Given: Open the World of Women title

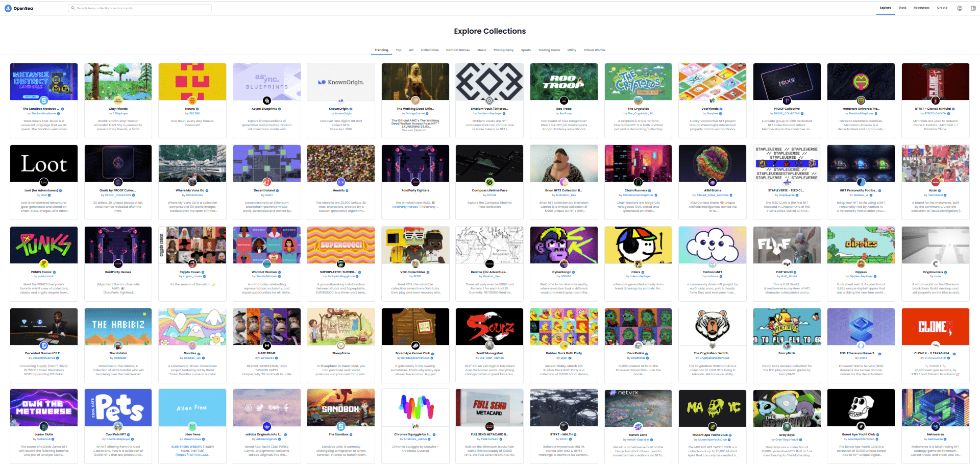Looking at the screenshot, I should click(x=264, y=272).
